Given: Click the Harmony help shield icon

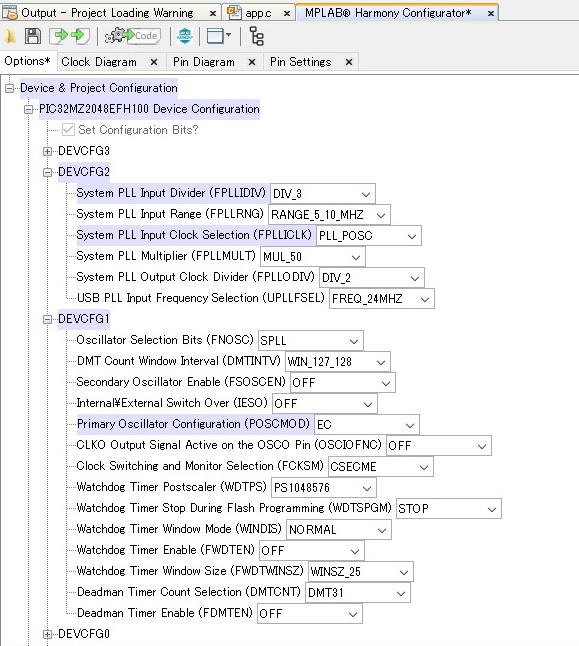Looking at the screenshot, I should [x=185, y=36].
